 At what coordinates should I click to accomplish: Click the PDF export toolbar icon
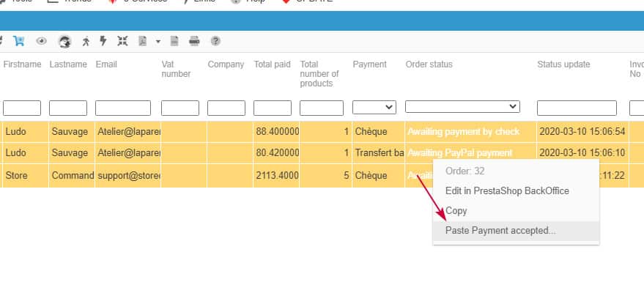click(143, 41)
